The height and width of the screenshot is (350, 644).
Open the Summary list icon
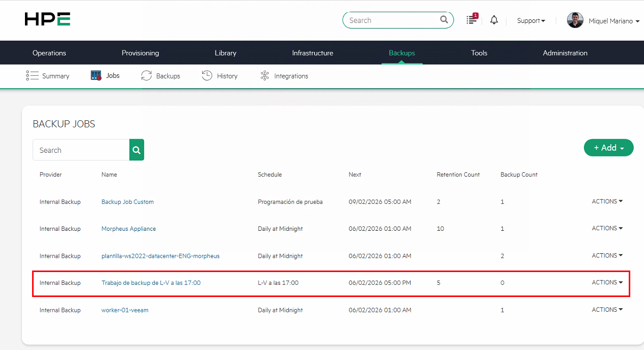point(33,76)
